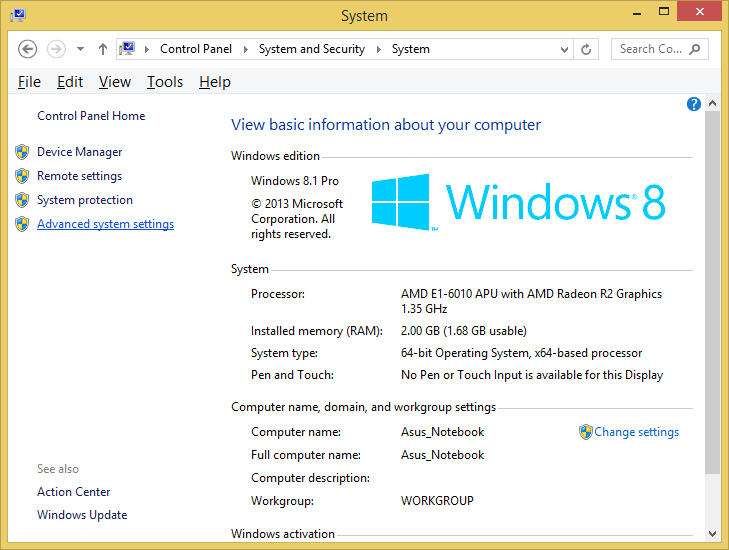Open the File menu
Image resolution: width=729 pixels, height=550 pixels.
[29, 82]
